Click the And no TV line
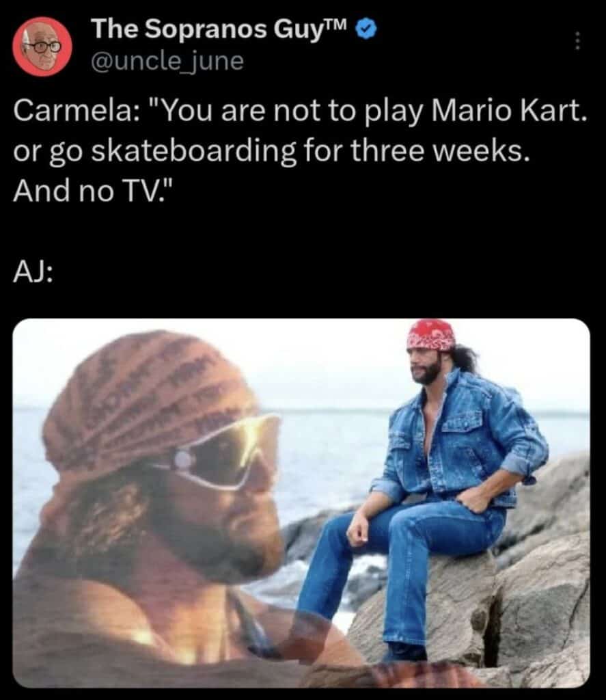 click(x=92, y=191)
